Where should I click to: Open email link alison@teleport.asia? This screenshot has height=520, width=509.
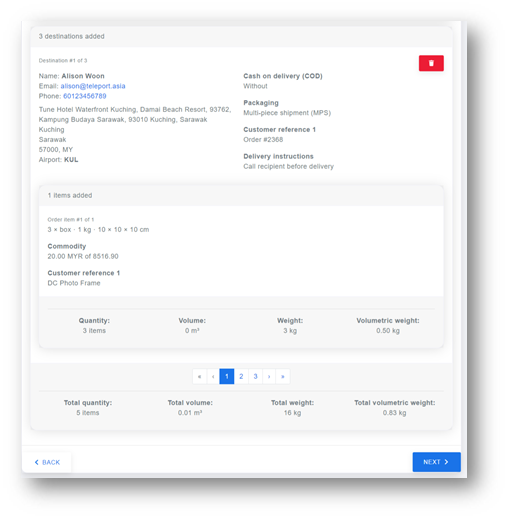coord(93,86)
